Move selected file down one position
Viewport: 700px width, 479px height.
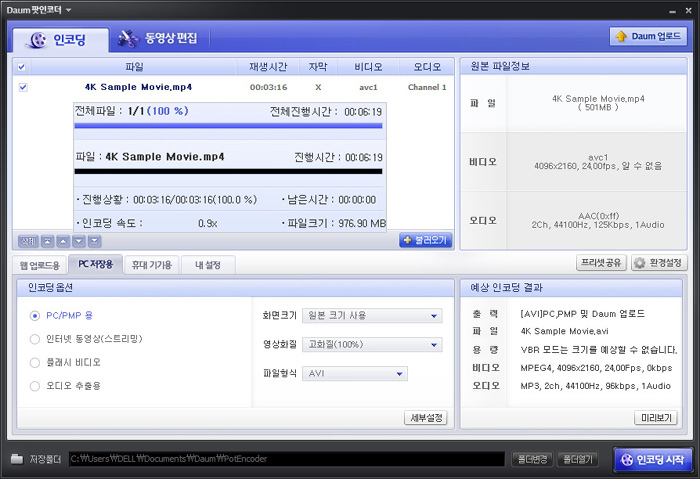pos(78,241)
